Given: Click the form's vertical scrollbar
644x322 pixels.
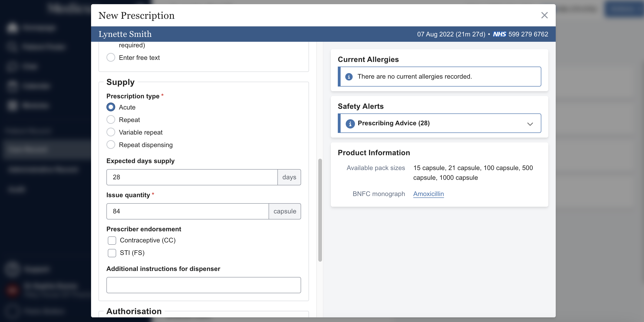Looking at the screenshot, I should tap(320, 210).
